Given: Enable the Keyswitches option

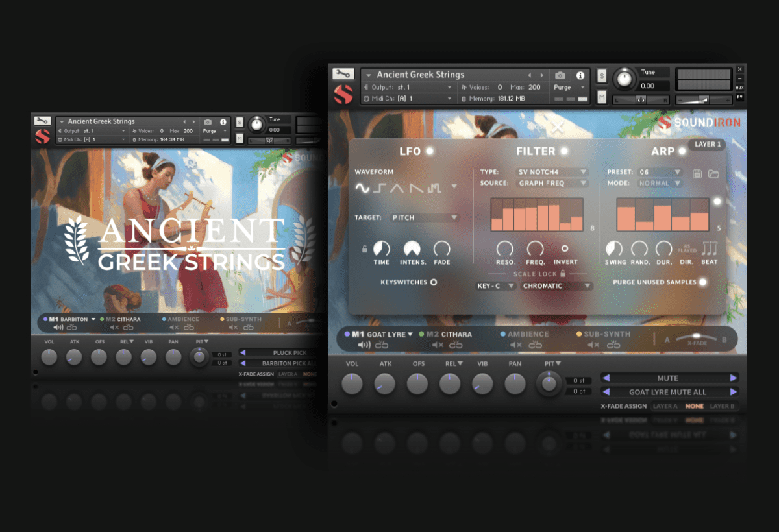Looking at the screenshot, I should coord(434,282).
